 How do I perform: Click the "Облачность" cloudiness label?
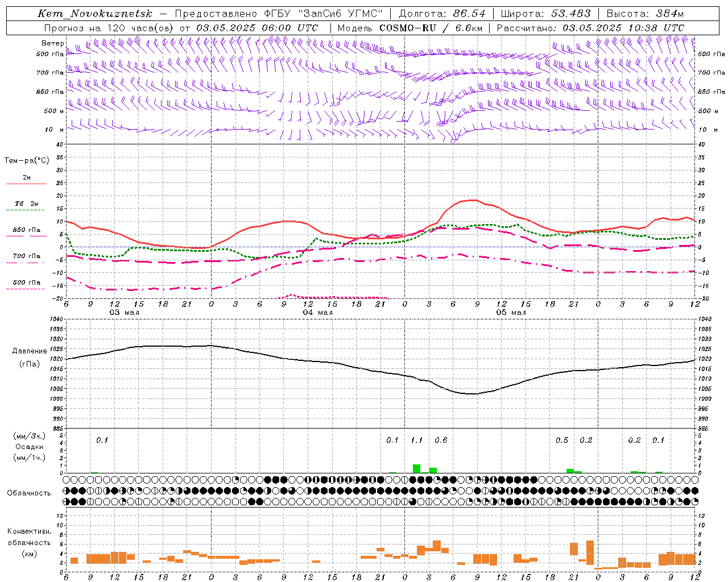coord(29,493)
